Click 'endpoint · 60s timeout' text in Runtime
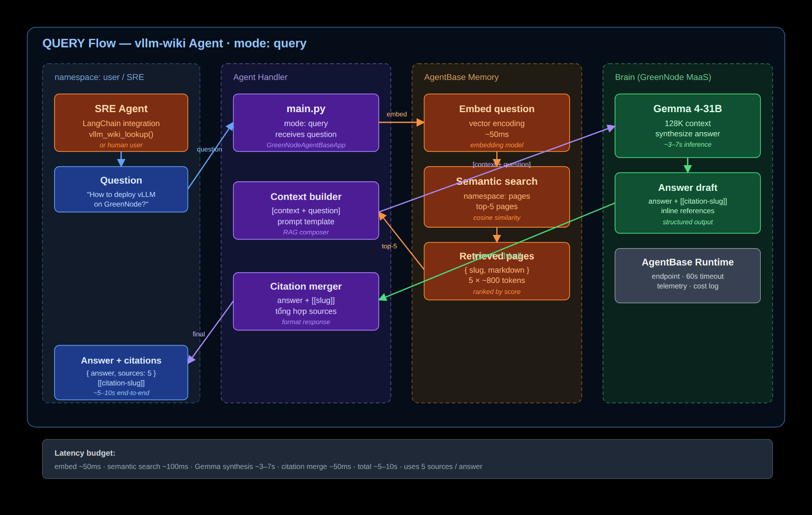The image size is (812, 515). click(x=688, y=276)
